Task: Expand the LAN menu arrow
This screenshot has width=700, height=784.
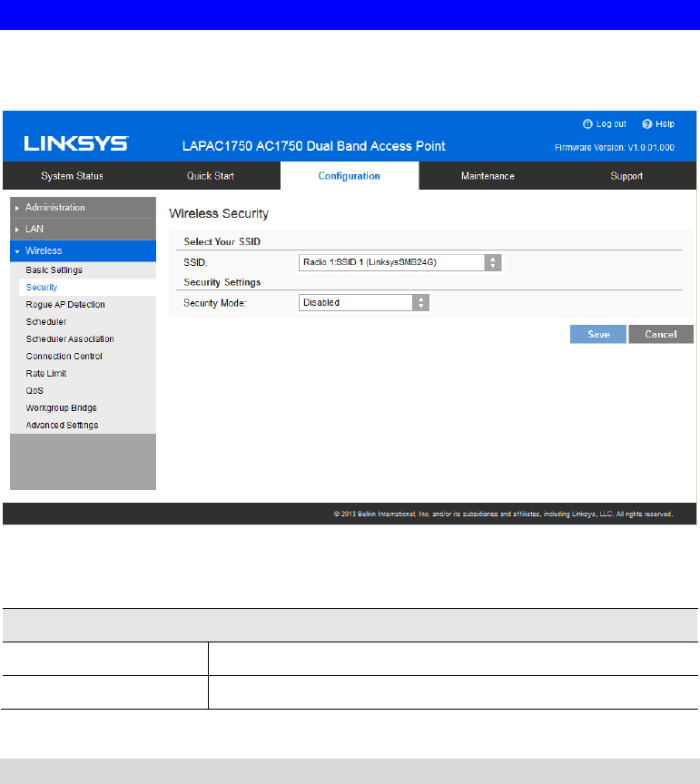Action: 17,230
